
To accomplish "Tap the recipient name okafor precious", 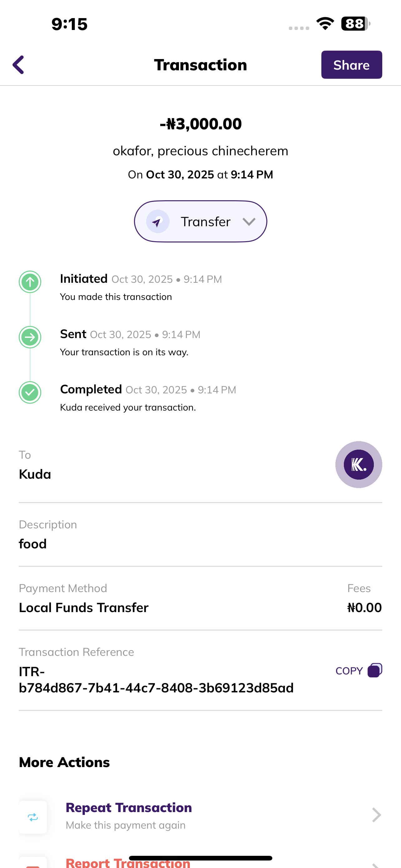I will (201, 151).
